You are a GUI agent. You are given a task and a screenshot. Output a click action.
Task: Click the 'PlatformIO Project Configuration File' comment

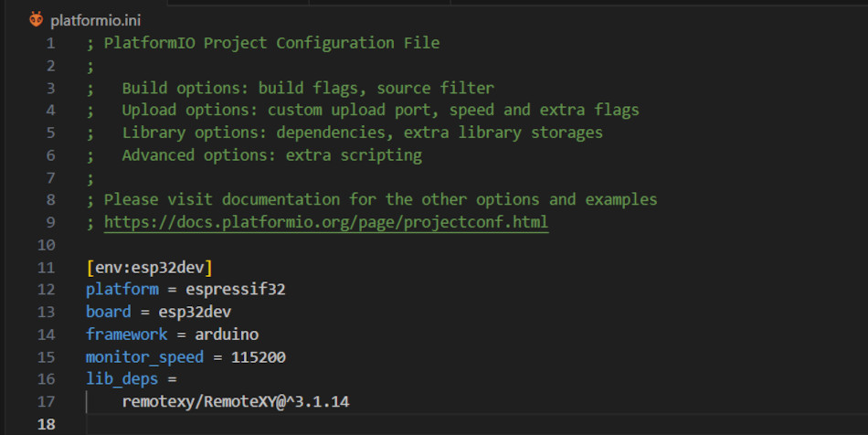point(271,43)
